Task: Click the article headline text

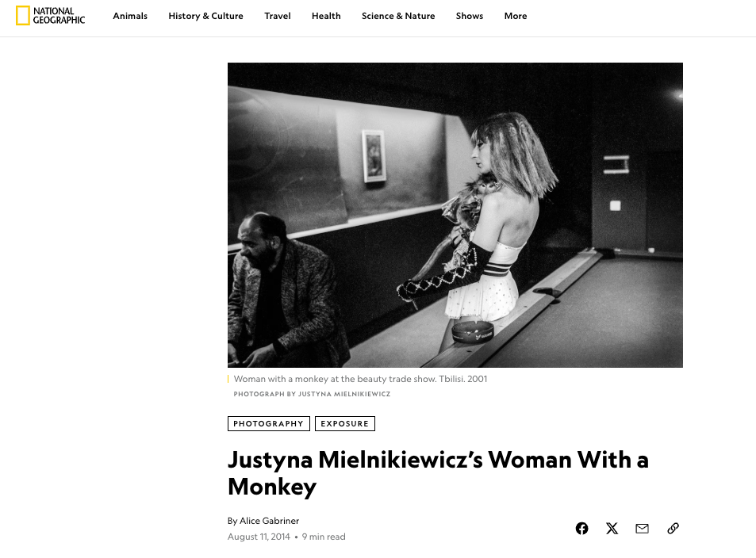Action: [438, 472]
